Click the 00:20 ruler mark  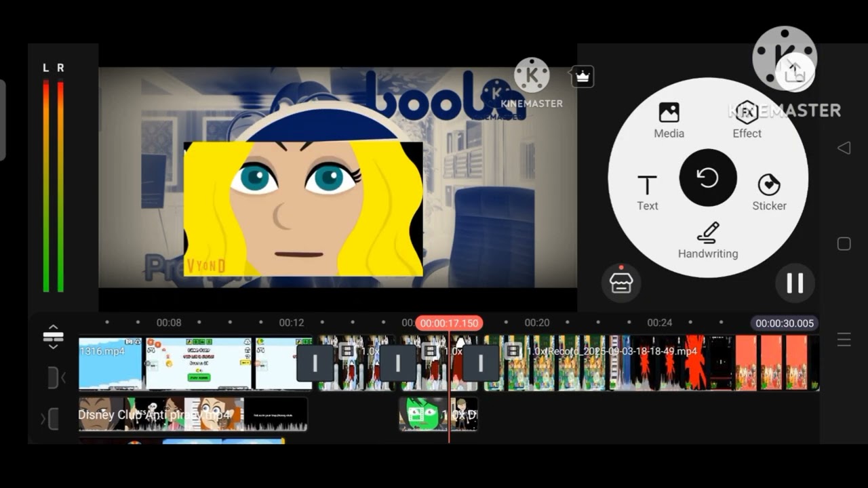[537, 323]
